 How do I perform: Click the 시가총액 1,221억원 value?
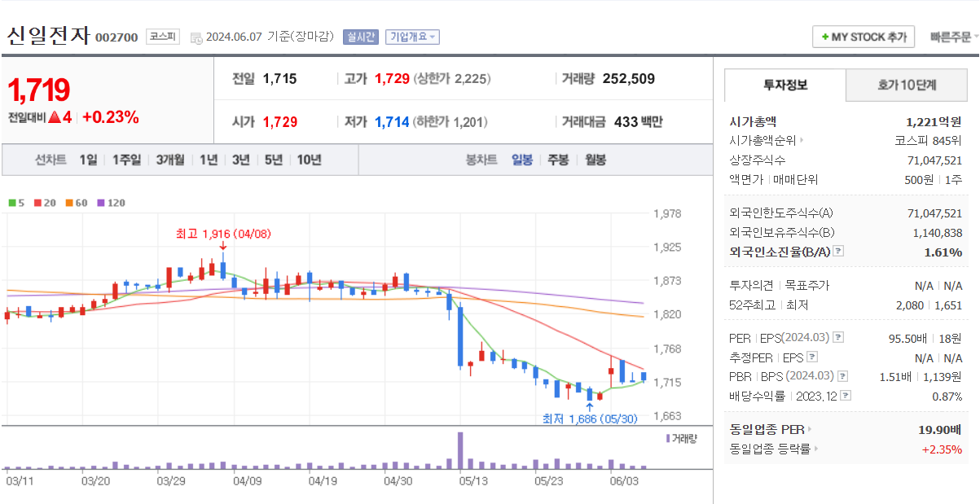(934, 121)
